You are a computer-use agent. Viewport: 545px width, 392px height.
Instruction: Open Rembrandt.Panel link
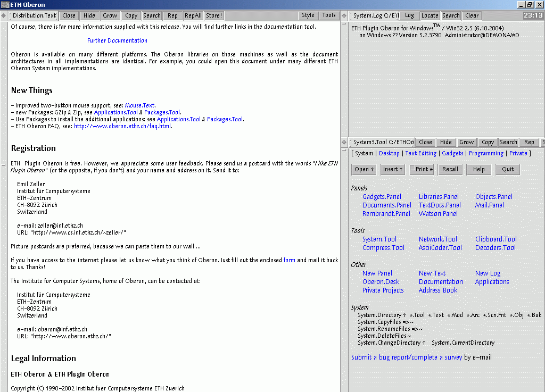(386, 213)
